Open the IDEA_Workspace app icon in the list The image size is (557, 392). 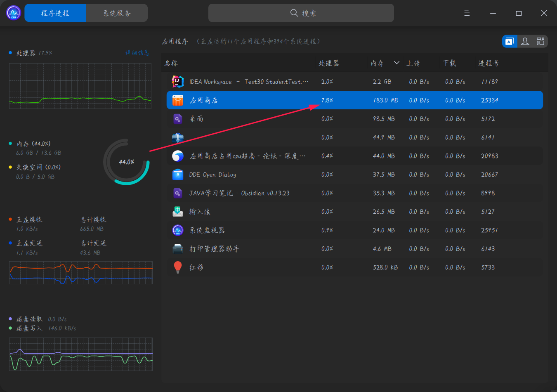click(x=177, y=81)
